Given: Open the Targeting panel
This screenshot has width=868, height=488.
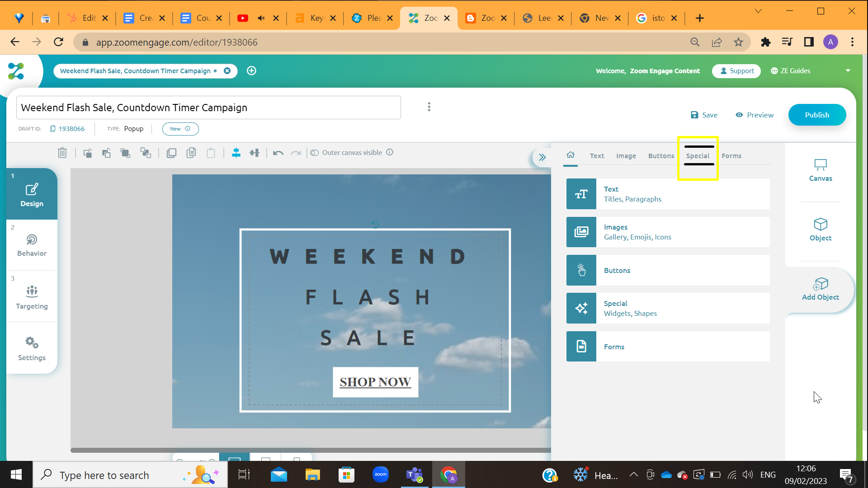Looking at the screenshot, I should pos(31,296).
